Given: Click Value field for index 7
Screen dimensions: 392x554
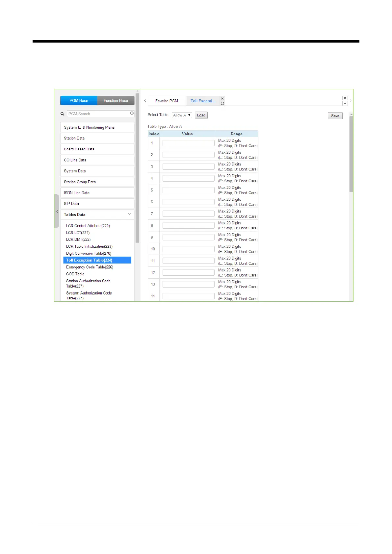Looking at the screenshot, I should 189,214.
